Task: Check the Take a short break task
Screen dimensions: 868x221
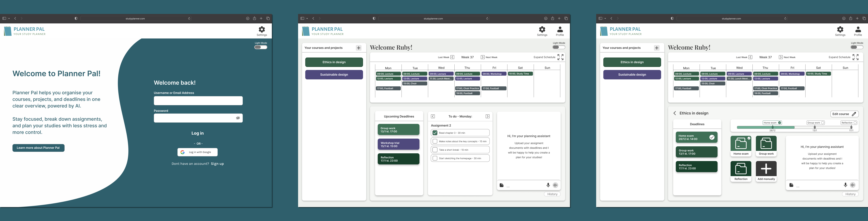Action: (x=435, y=150)
